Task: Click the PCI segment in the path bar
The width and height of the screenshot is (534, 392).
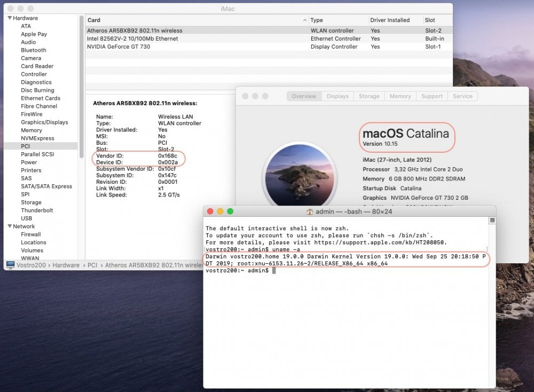Action: click(x=93, y=265)
